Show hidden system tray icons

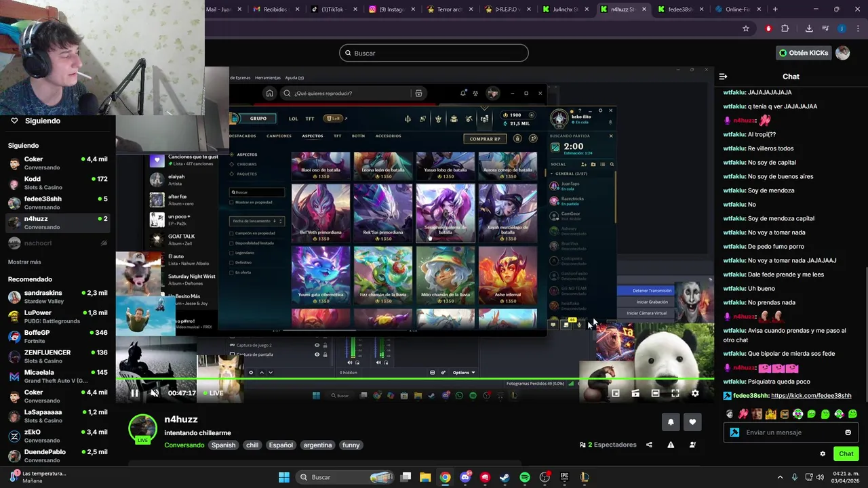(x=780, y=477)
